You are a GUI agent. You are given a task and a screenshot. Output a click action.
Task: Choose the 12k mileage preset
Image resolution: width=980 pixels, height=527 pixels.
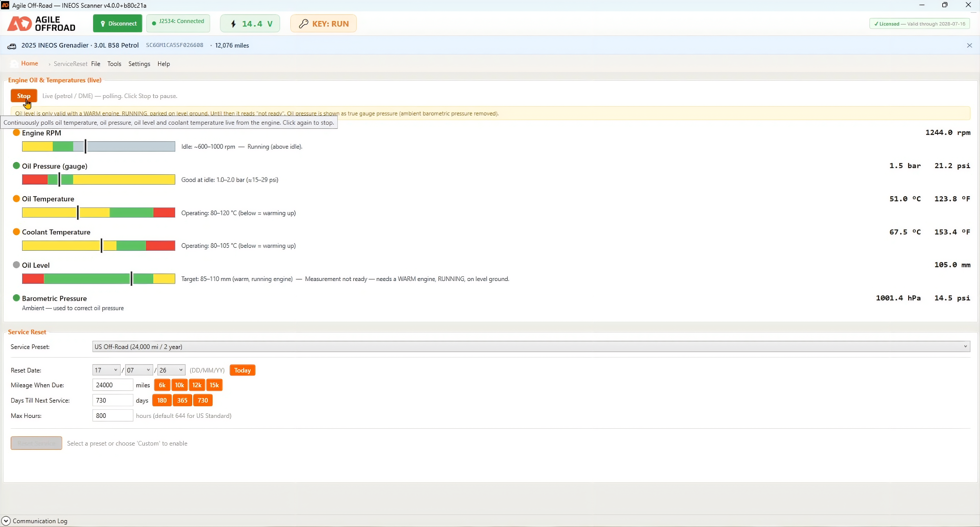[197, 385]
